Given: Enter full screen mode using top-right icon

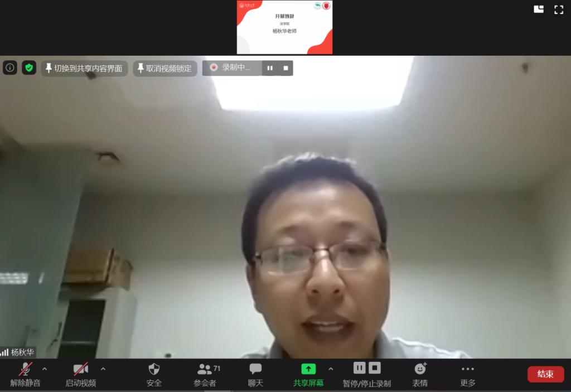Looking at the screenshot, I should 558,9.
